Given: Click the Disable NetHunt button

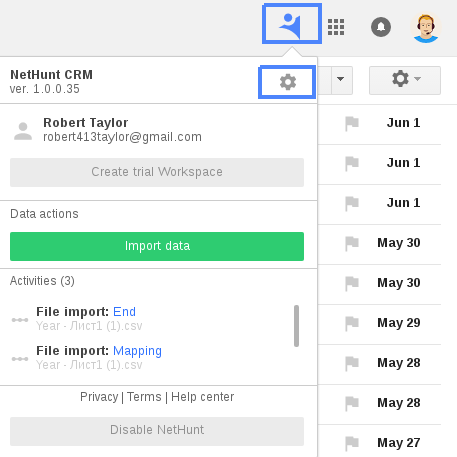Looking at the screenshot, I should [157, 431].
